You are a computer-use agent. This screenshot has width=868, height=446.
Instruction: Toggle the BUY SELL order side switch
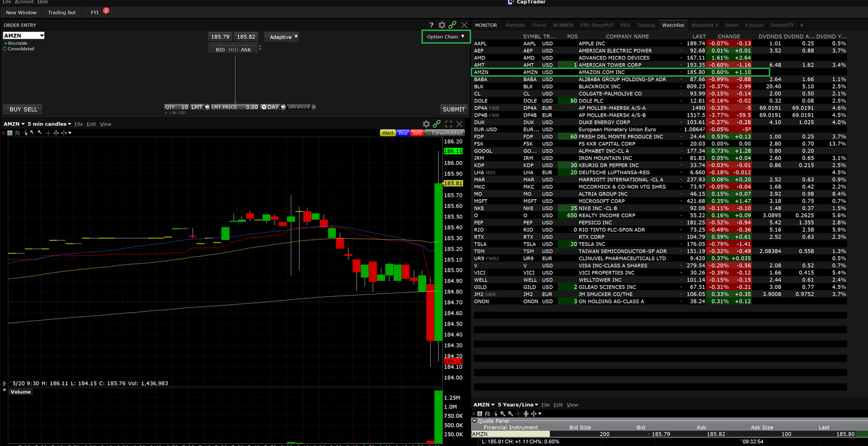tap(23, 109)
